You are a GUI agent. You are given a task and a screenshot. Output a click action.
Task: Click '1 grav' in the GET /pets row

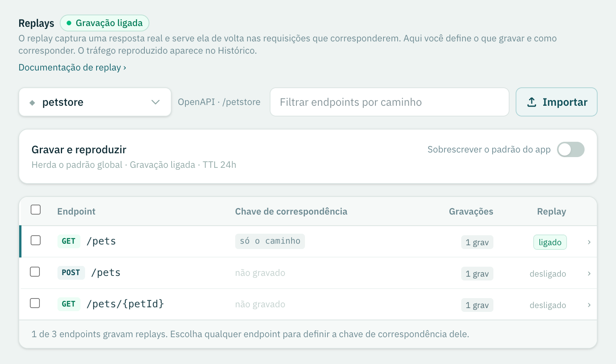coord(477,242)
